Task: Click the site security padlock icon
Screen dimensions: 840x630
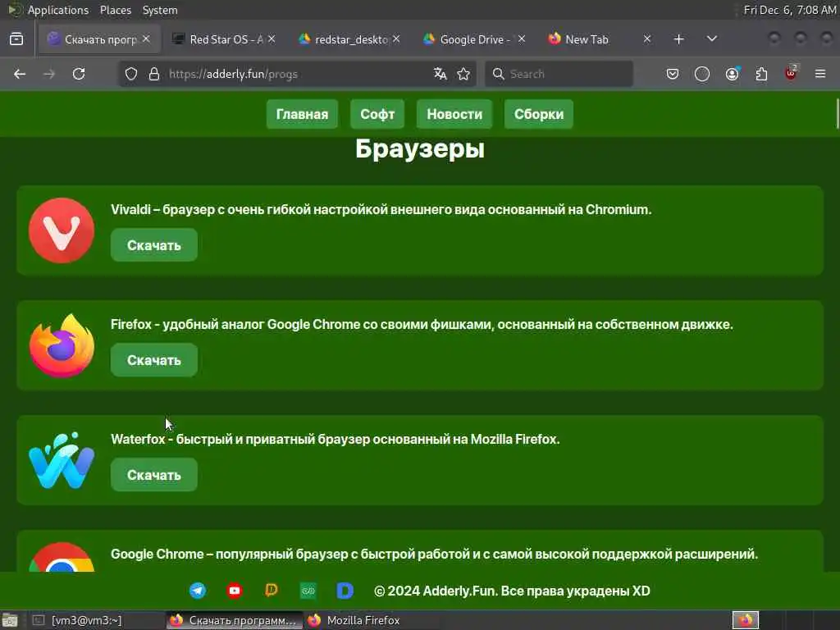Action: tap(153, 74)
